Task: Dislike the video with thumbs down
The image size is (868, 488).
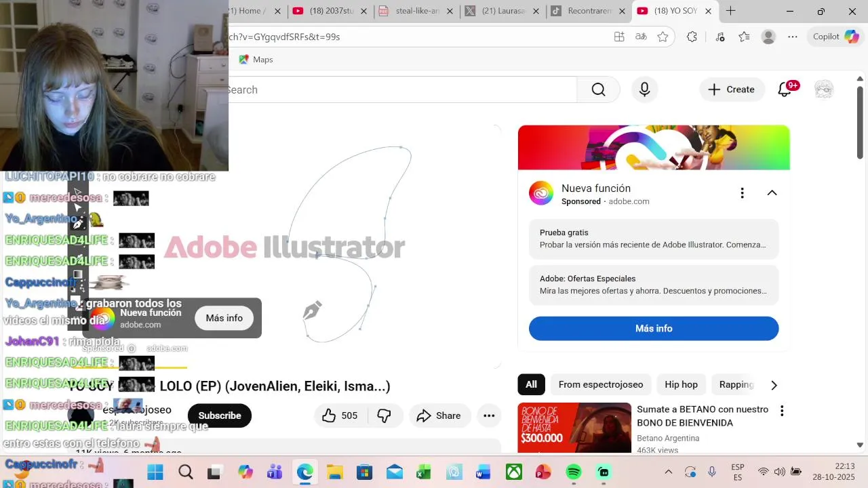Action: pyautogui.click(x=384, y=415)
